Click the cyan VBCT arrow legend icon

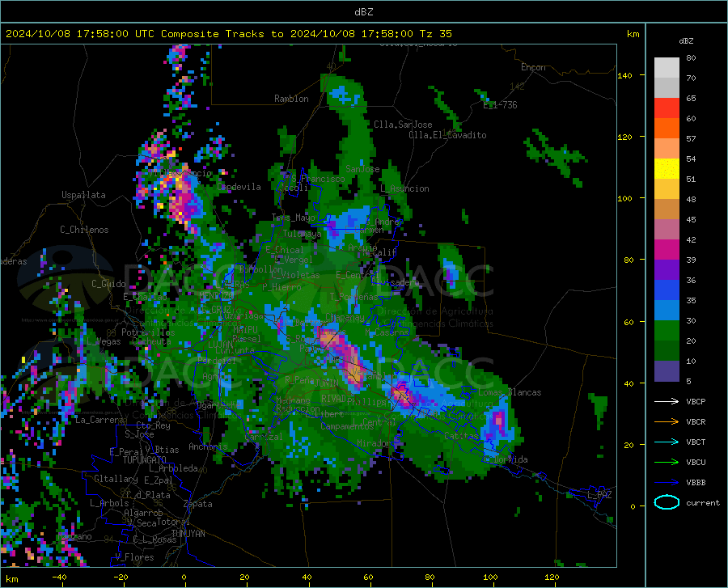click(667, 442)
